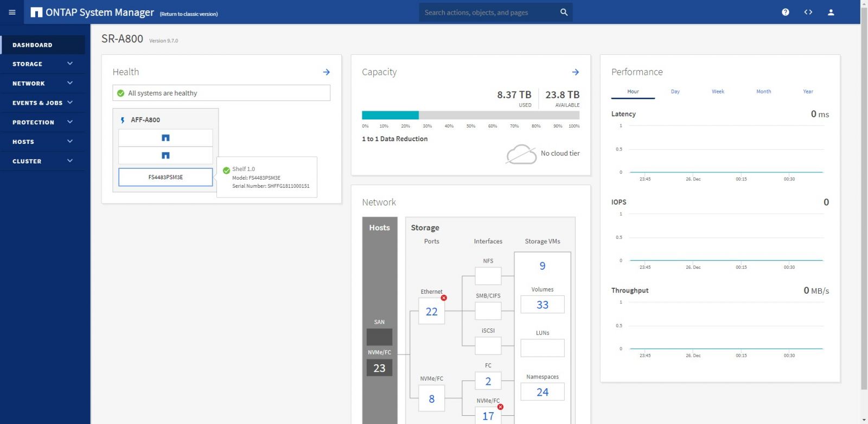The width and height of the screenshot is (868, 424).
Task: Click the search actions input field
Action: [x=488, y=12]
